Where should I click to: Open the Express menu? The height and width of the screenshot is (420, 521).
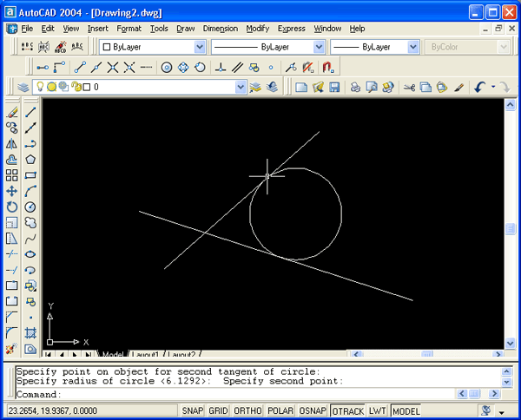click(291, 29)
